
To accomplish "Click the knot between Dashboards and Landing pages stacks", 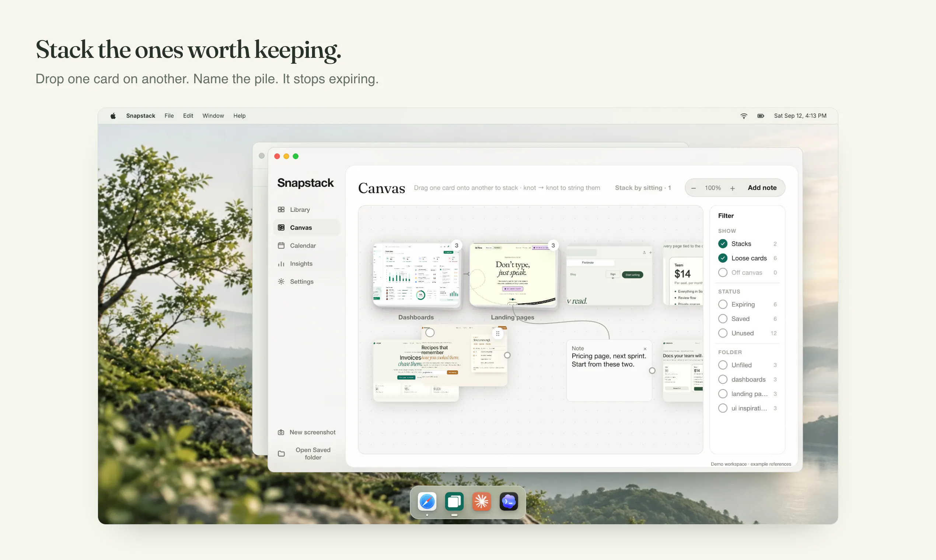I will coord(469,274).
